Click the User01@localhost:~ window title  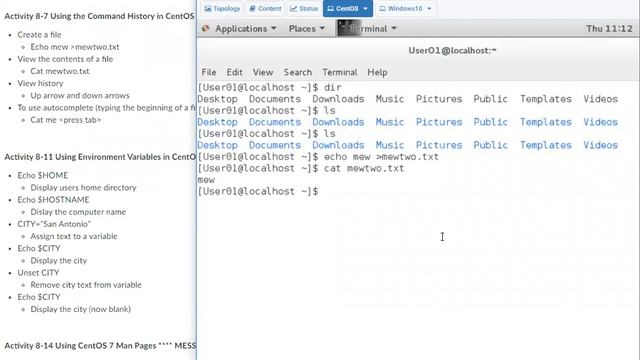pyautogui.click(x=452, y=51)
